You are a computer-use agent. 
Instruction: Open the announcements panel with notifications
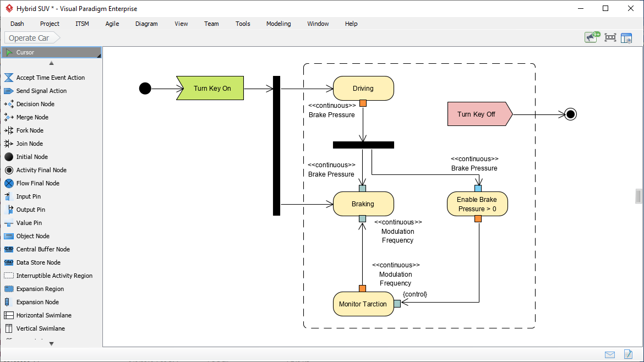pos(591,37)
